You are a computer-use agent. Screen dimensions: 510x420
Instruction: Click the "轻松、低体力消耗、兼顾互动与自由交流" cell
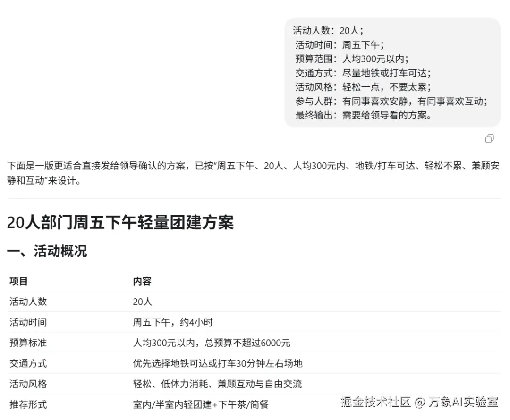[217, 384]
